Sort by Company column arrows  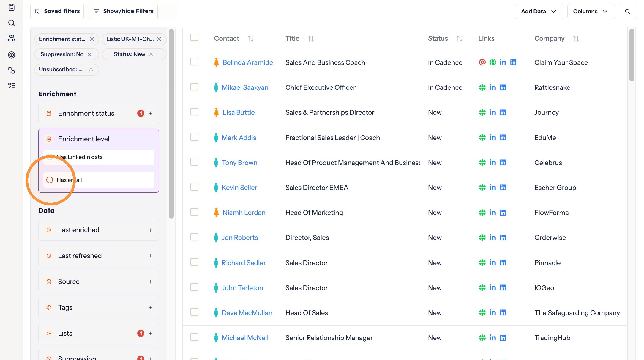click(576, 39)
